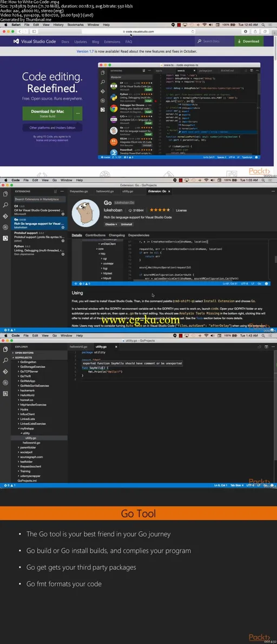Open the Safari menu in the menu bar
Screen dimensions: 277x644
coord(16,25)
